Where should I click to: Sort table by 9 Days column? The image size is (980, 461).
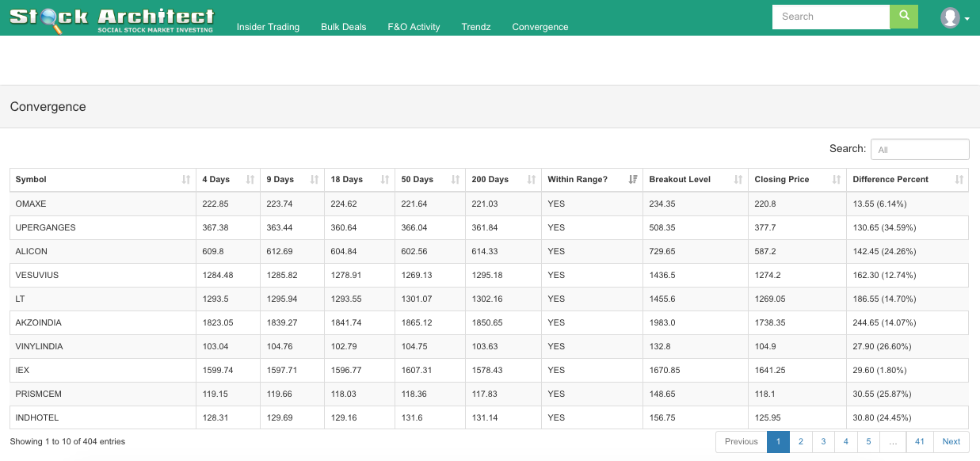(x=292, y=180)
